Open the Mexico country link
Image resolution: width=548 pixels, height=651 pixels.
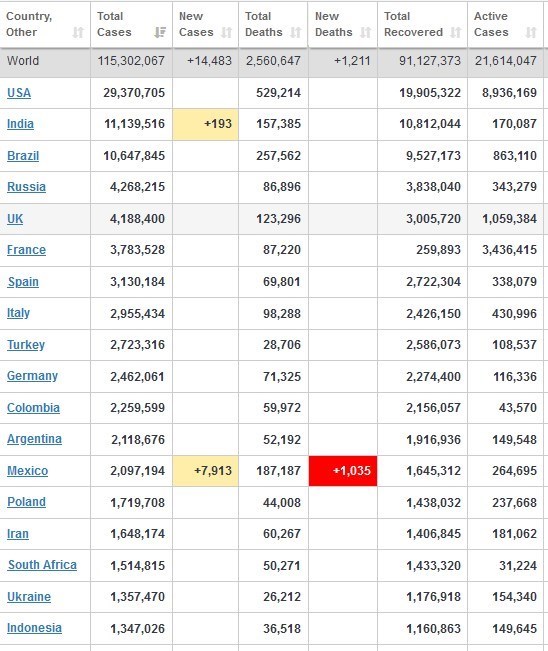tap(27, 471)
